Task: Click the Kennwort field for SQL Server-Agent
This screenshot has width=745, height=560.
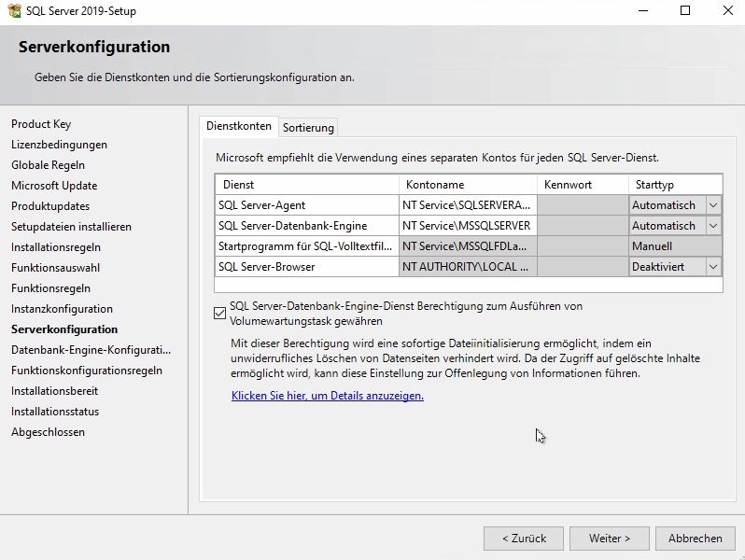Action: (x=582, y=205)
